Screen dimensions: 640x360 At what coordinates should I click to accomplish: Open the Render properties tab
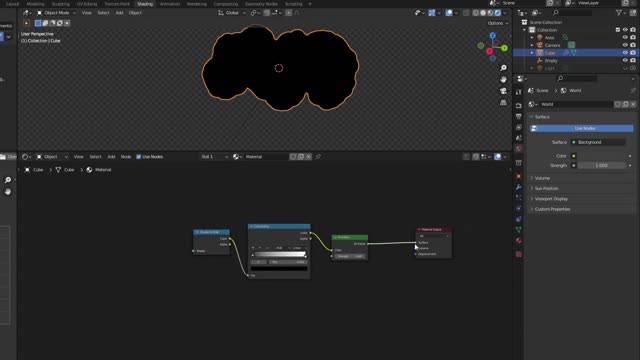pyautogui.click(x=518, y=106)
